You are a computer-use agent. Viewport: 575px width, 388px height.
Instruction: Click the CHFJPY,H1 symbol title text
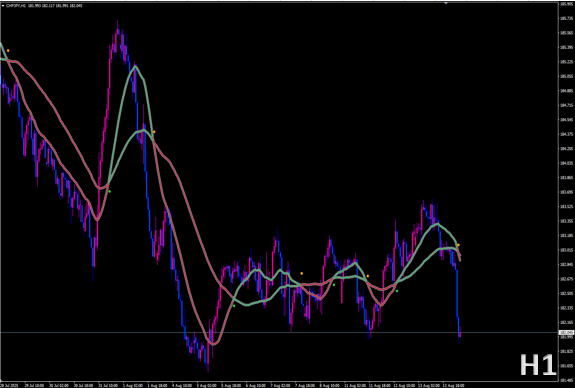click(16, 6)
